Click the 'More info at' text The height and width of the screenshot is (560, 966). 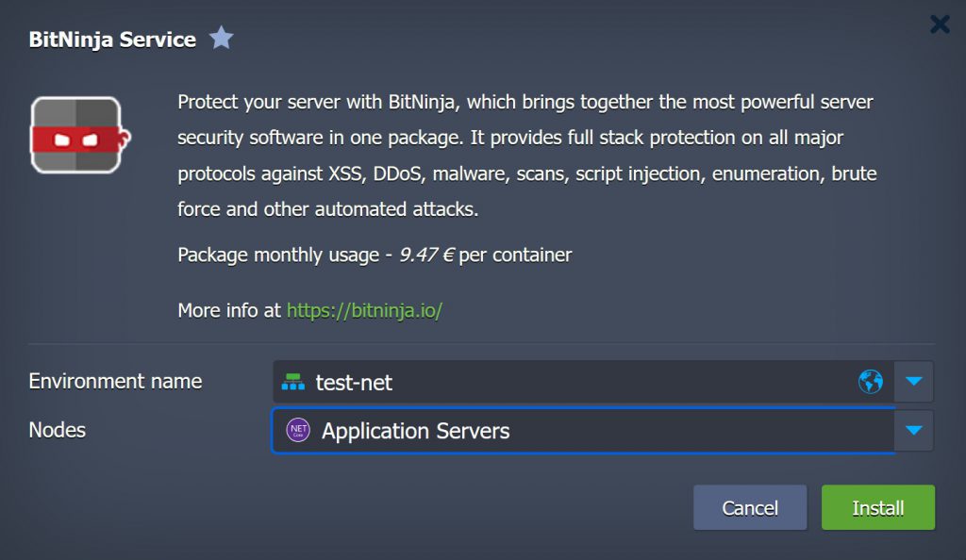click(x=229, y=310)
